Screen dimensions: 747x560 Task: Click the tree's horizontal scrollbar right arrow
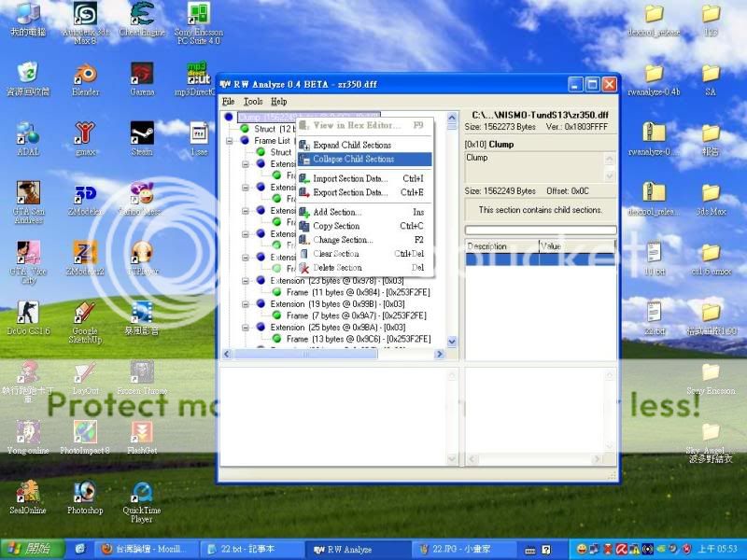pyautogui.click(x=440, y=355)
